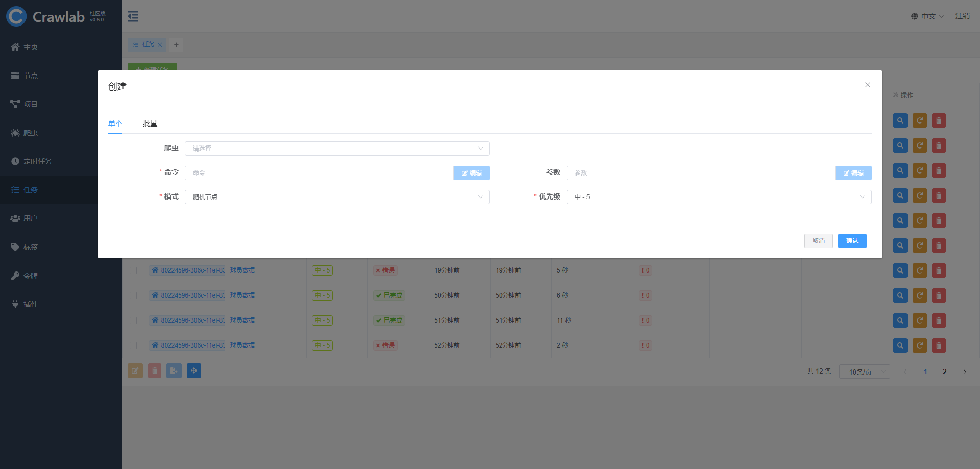Click the 确认 confirm button
Image resolution: width=980 pixels, height=469 pixels.
pos(852,241)
